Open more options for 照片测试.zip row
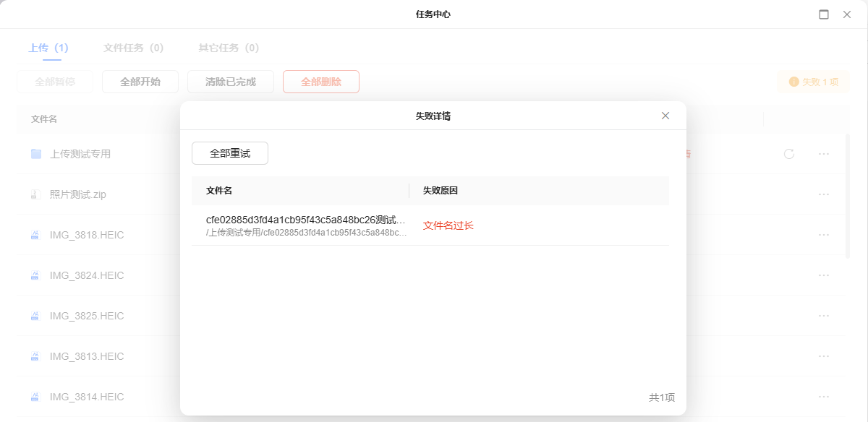Image resolution: width=868 pixels, height=422 pixels. 823,194
